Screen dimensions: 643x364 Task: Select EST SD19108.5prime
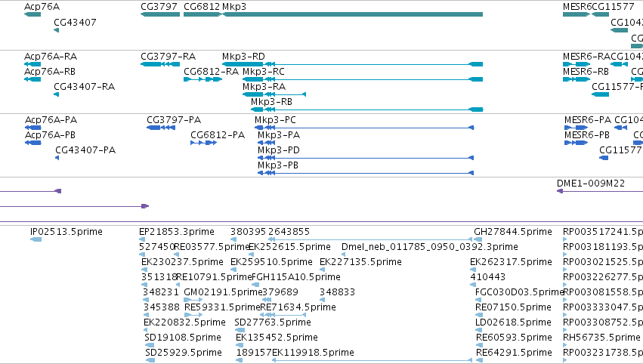[x=150, y=346]
